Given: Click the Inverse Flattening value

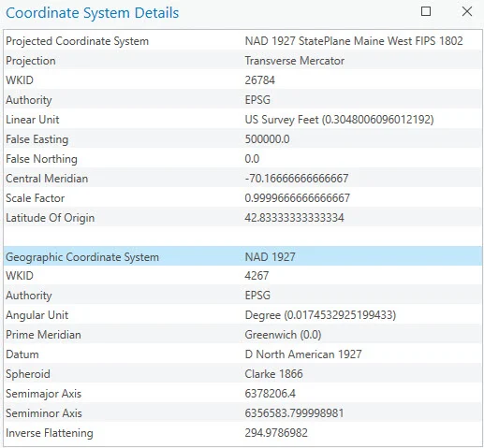Looking at the screenshot, I should (x=276, y=433).
